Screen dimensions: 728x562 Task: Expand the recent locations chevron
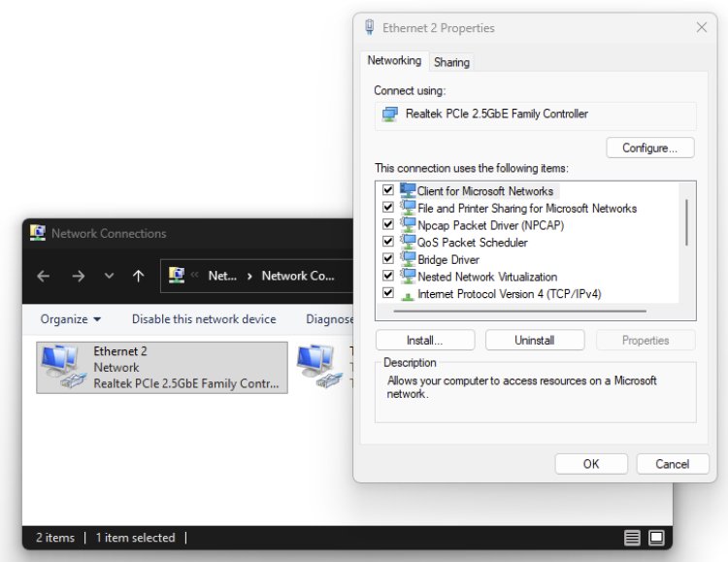tap(109, 276)
